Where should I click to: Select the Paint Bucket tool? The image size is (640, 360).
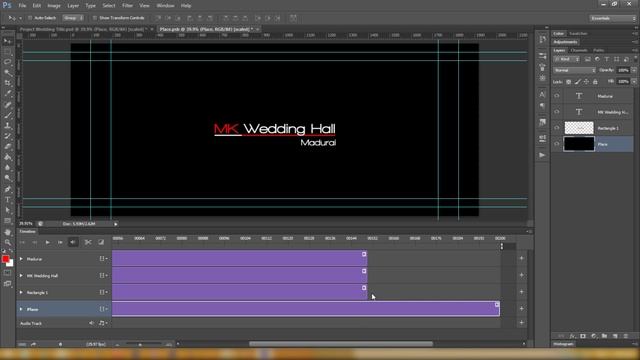tap(7, 157)
